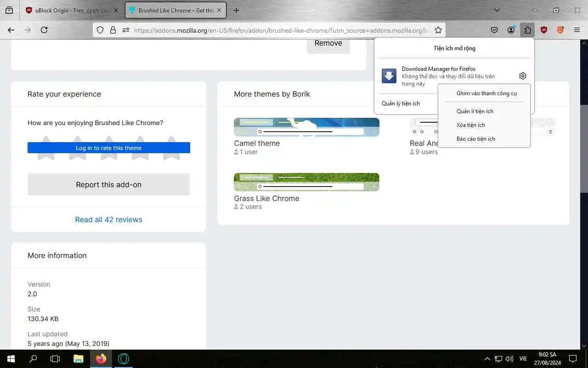This screenshot has width=588, height=368.
Task: Open Camel theme link
Action: pos(257,143)
